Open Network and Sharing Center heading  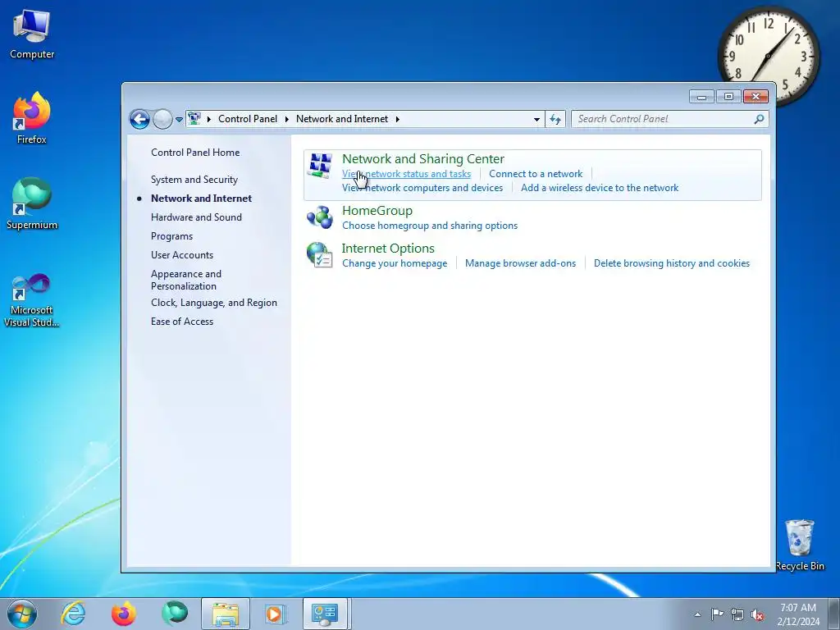coord(423,158)
